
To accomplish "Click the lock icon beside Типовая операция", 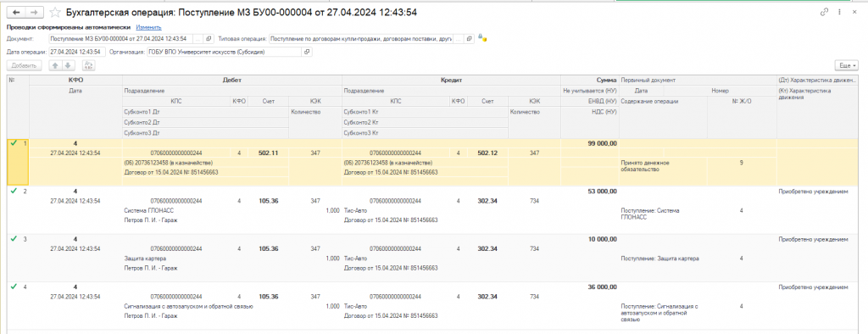I will tap(482, 39).
